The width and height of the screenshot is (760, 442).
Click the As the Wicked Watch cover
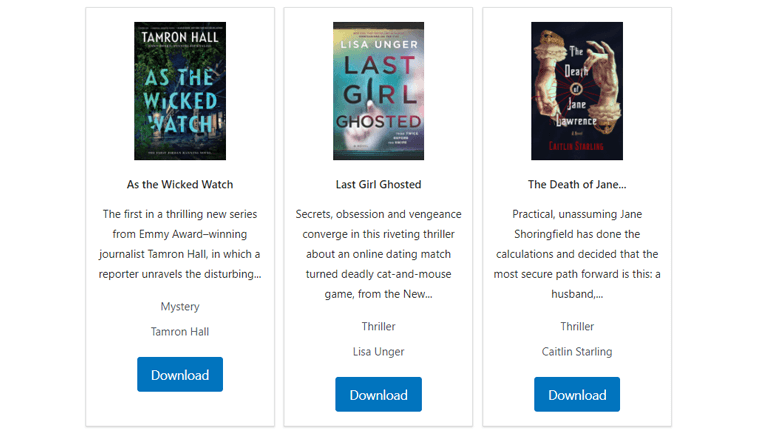coord(180,91)
